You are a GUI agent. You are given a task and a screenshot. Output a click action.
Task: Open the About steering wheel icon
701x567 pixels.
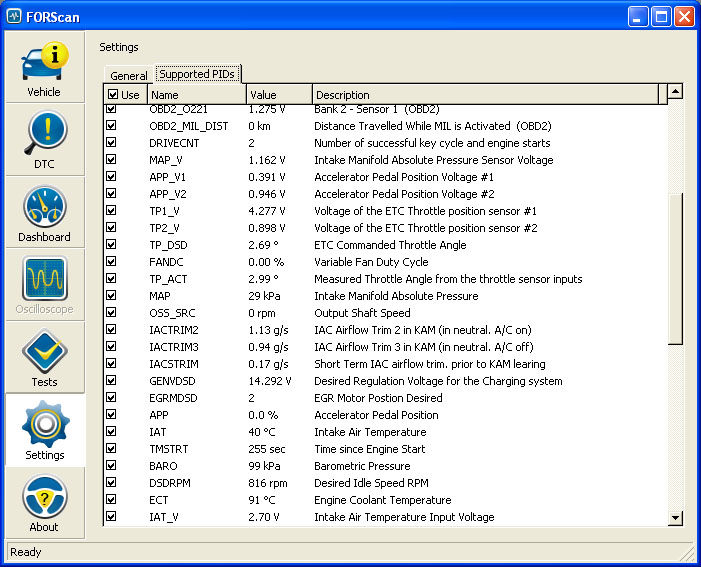pos(44,496)
